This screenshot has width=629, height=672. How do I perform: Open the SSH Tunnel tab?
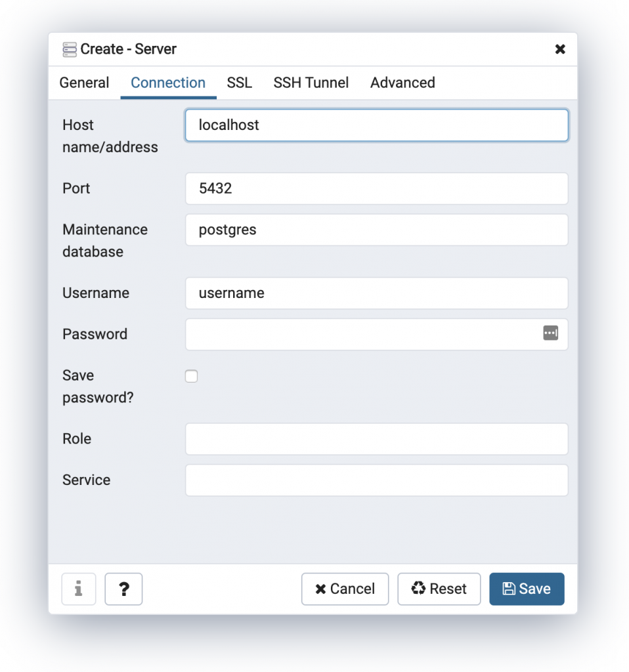[311, 83]
